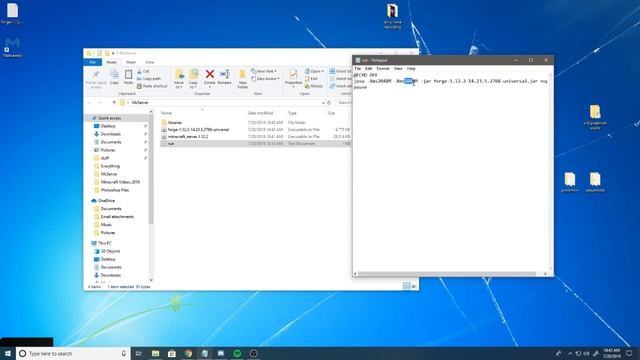Open Everything folder in navigation pane
This screenshot has height=360, width=640.
click(x=110, y=166)
